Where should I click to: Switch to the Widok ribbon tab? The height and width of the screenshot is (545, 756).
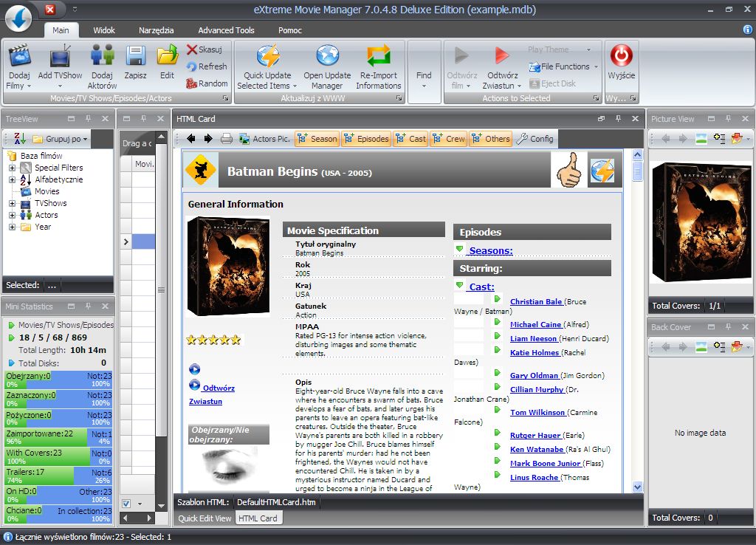tap(103, 30)
